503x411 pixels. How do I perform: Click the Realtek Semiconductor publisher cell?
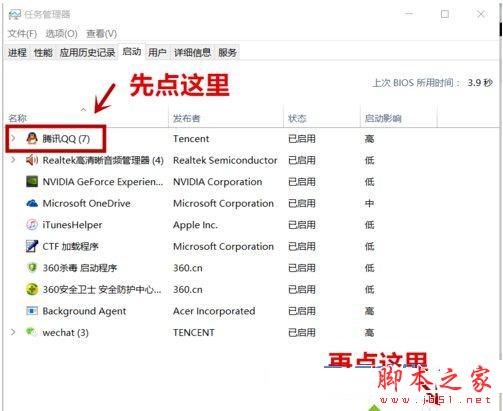tap(225, 160)
